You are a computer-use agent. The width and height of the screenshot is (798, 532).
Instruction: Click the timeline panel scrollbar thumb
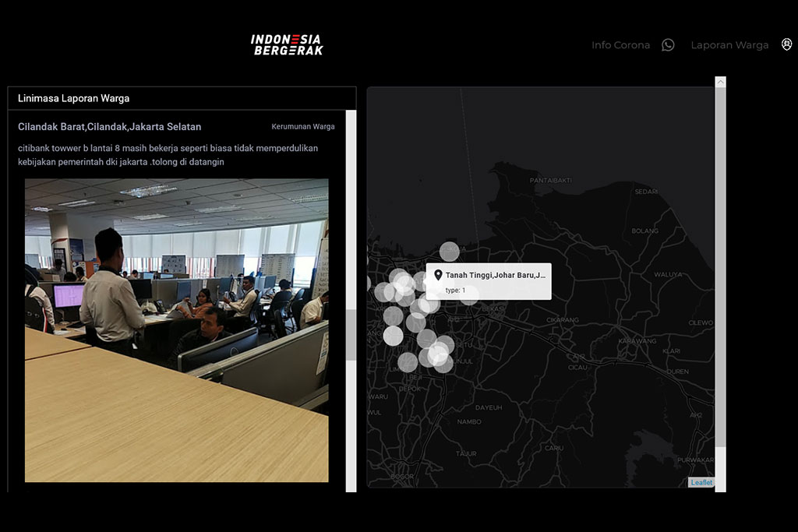pyautogui.click(x=351, y=335)
